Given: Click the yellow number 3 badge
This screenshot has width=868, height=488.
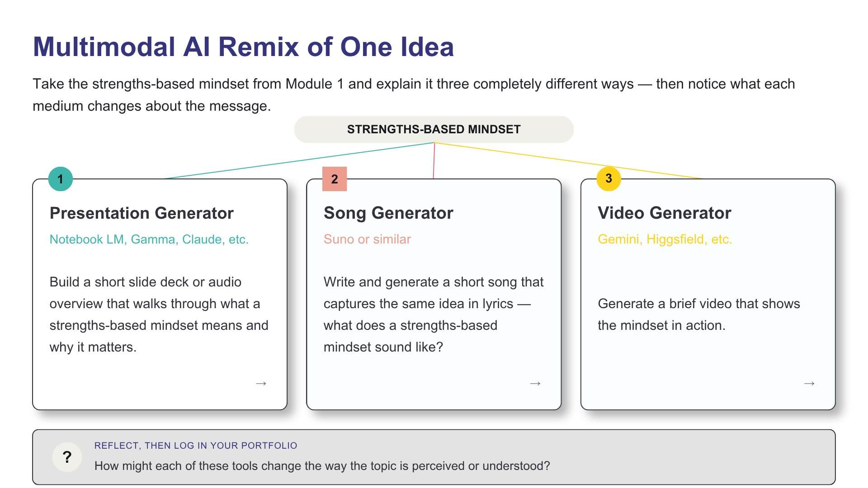Looking at the screenshot, I should 609,179.
